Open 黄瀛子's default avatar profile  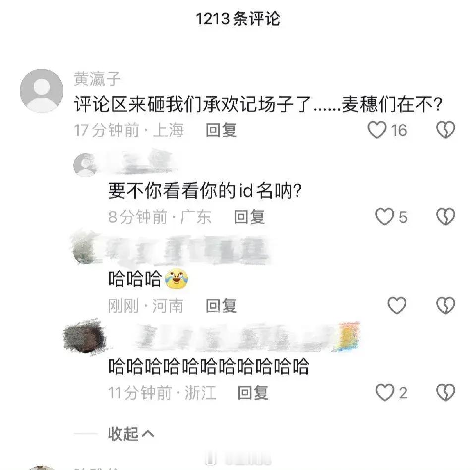coord(42,91)
